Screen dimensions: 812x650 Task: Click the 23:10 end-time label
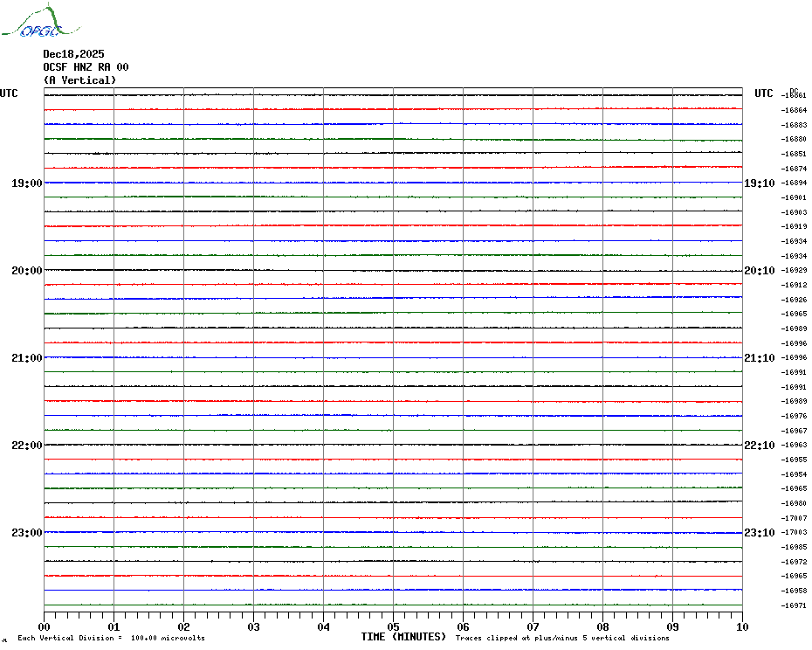pyautogui.click(x=760, y=533)
